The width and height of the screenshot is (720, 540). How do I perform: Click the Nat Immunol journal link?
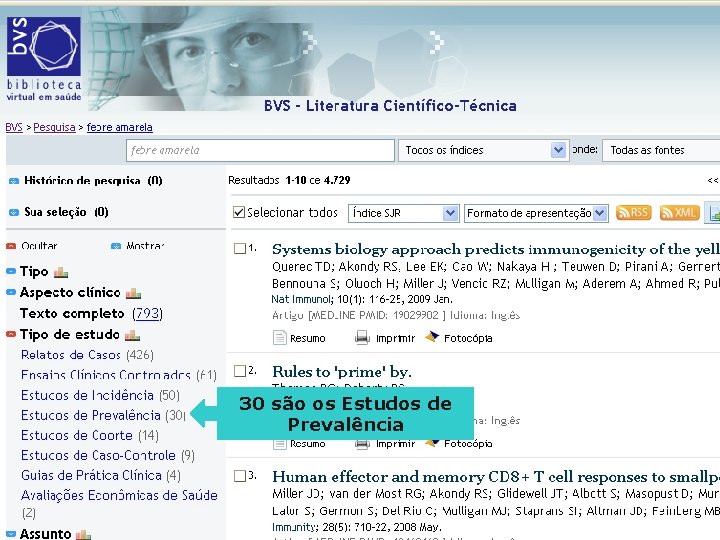(301, 299)
